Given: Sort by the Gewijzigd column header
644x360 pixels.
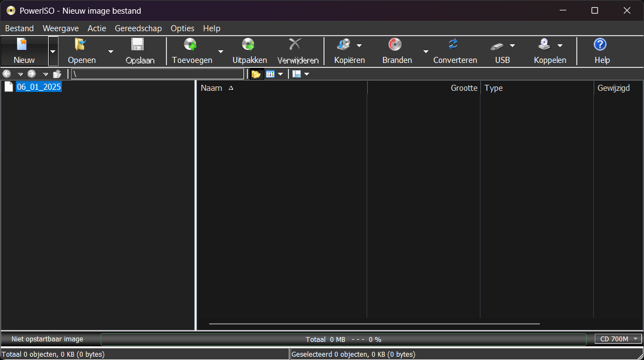Looking at the screenshot, I should pyautogui.click(x=618, y=88).
